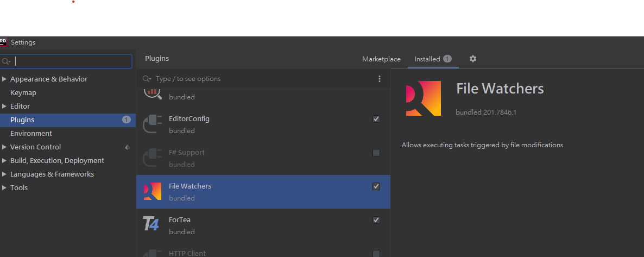Click the F# Support plug icon
Viewport: 644px width, 257px height.
pyautogui.click(x=153, y=158)
